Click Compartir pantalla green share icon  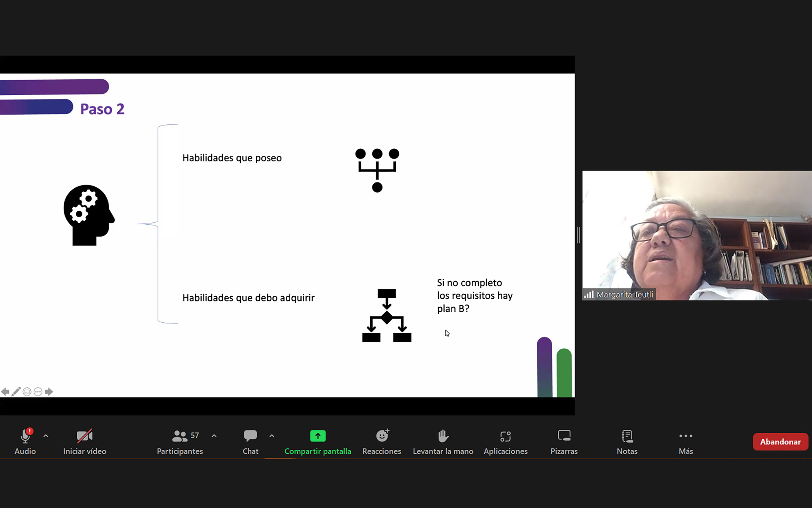(x=317, y=436)
